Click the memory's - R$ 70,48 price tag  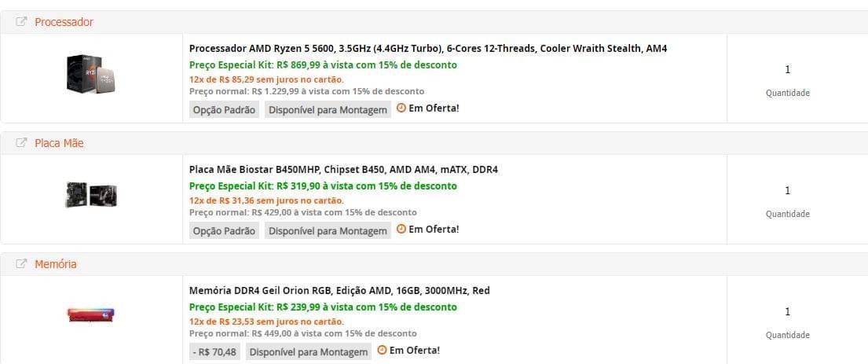[214, 351]
